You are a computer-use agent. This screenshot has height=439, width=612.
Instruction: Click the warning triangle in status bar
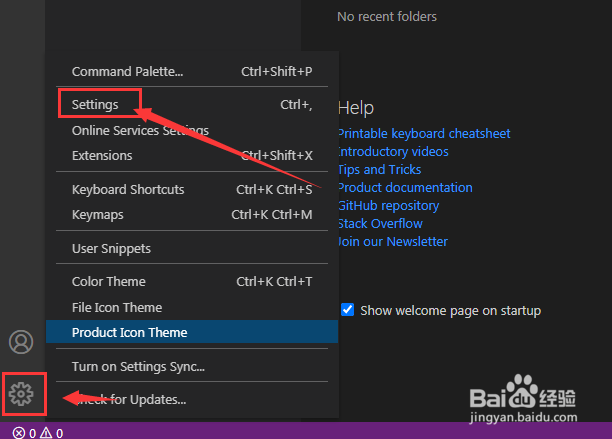pyautogui.click(x=46, y=433)
